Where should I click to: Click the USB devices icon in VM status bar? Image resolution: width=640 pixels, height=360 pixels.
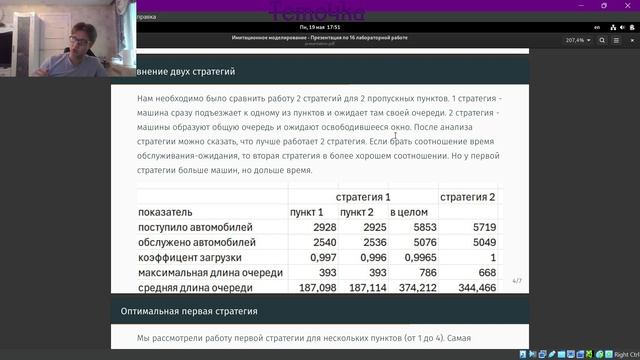point(552,354)
